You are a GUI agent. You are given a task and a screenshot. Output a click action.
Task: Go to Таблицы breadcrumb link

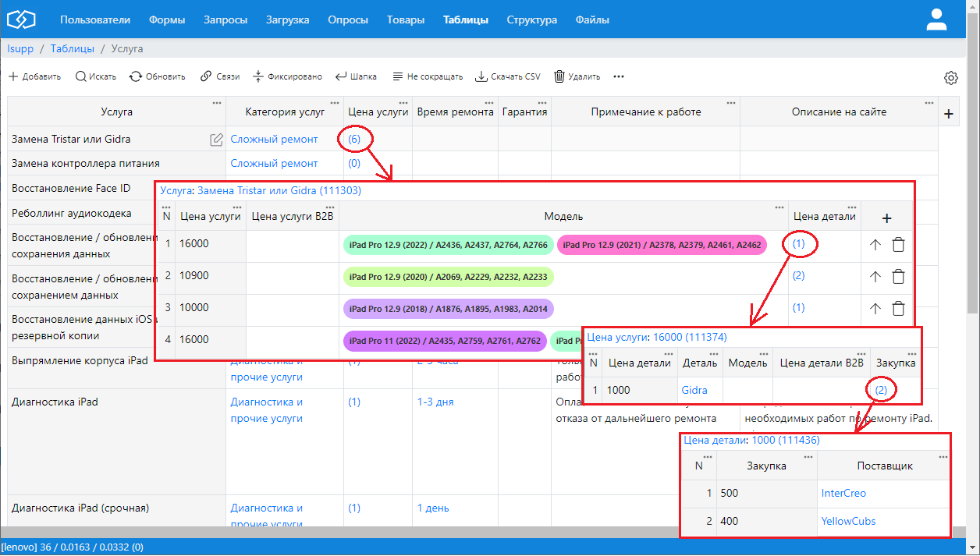pos(73,48)
